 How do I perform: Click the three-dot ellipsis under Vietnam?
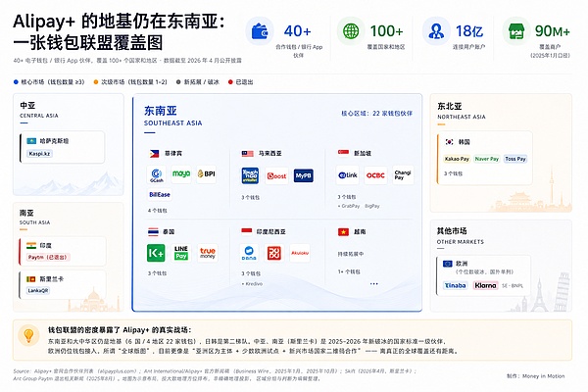(374, 283)
